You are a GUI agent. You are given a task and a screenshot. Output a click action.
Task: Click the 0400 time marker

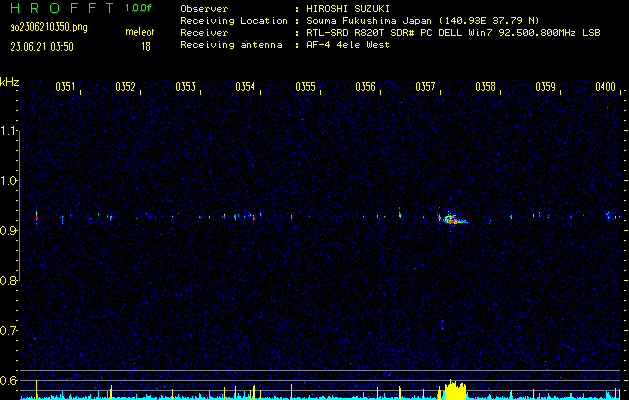[x=606, y=87]
